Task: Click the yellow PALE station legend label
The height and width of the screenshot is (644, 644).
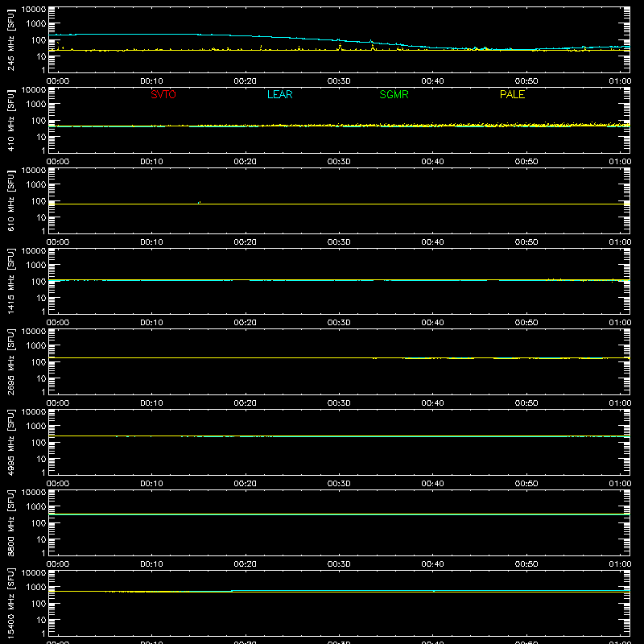Action: [x=512, y=94]
